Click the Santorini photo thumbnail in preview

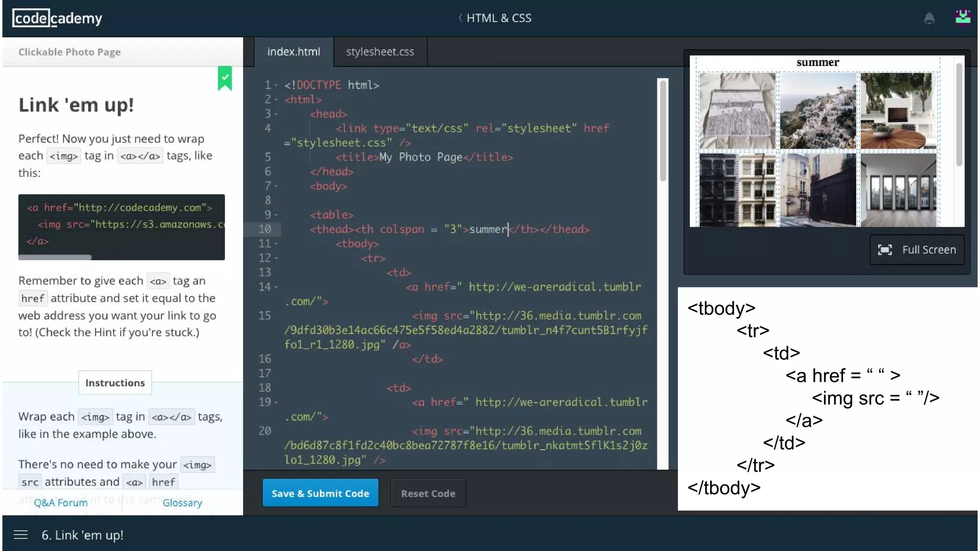(x=818, y=110)
